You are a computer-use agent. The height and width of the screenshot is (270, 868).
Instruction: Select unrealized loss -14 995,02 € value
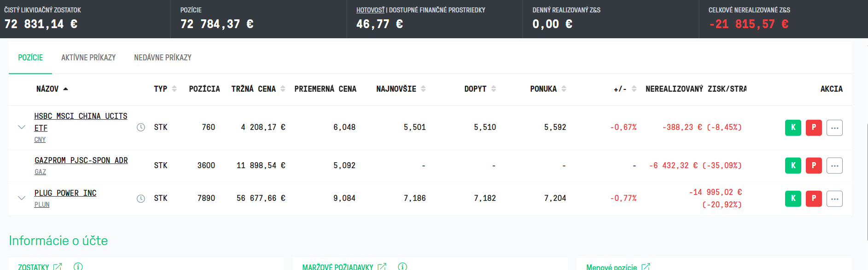pyautogui.click(x=716, y=198)
